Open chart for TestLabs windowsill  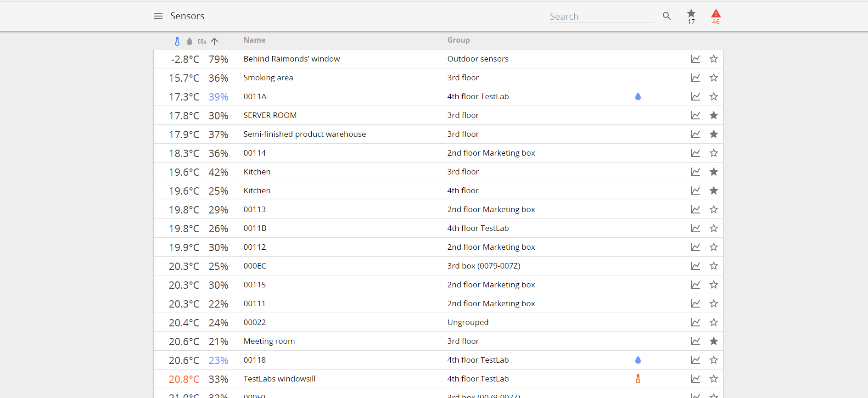point(695,379)
